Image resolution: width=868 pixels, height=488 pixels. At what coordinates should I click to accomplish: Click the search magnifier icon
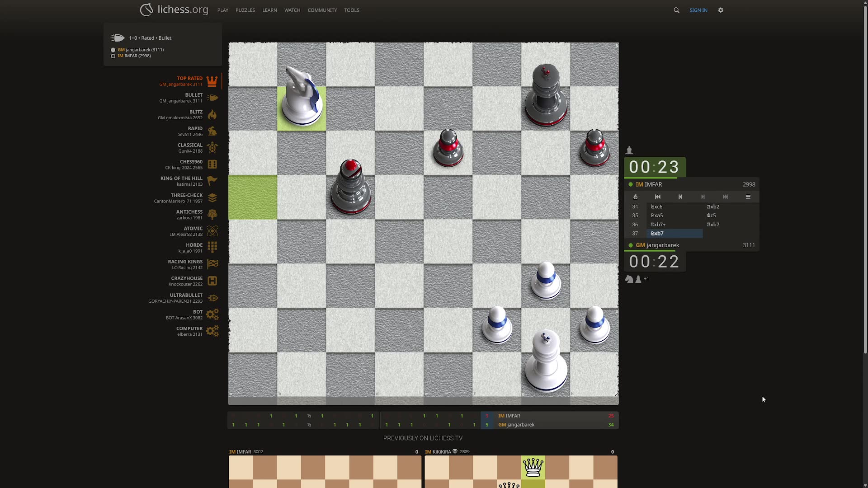pos(676,10)
